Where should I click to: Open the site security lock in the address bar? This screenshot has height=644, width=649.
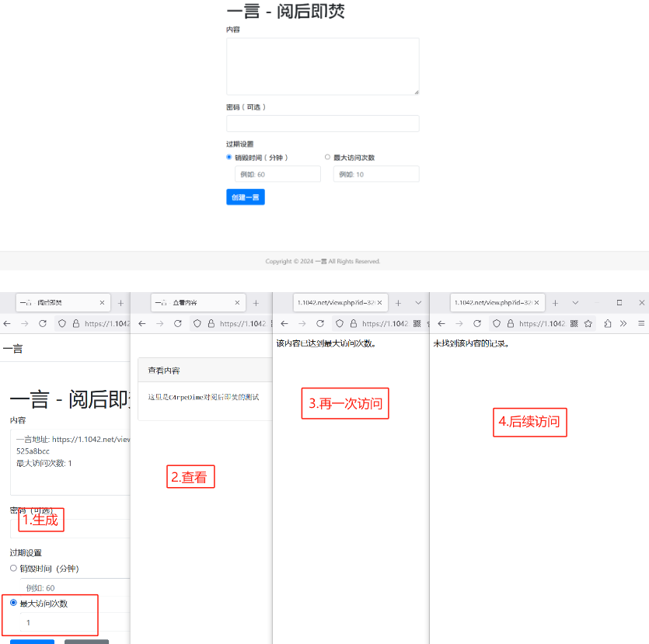click(75, 324)
